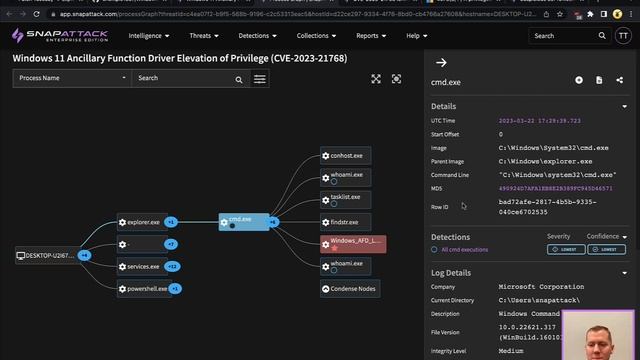
Task: Open the Detections menu
Action: (x=257, y=36)
